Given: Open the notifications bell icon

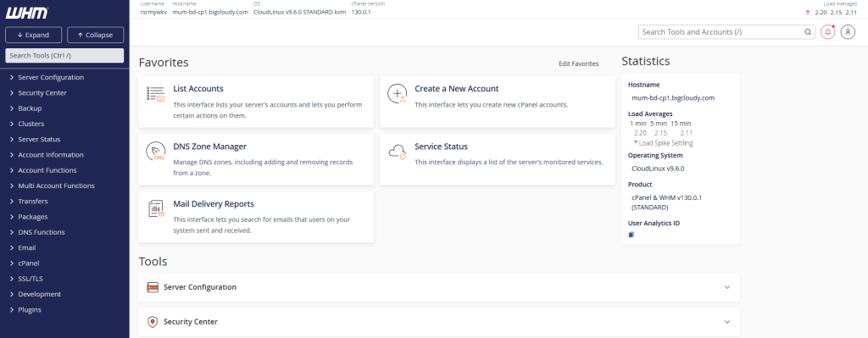Looking at the screenshot, I should [x=827, y=32].
